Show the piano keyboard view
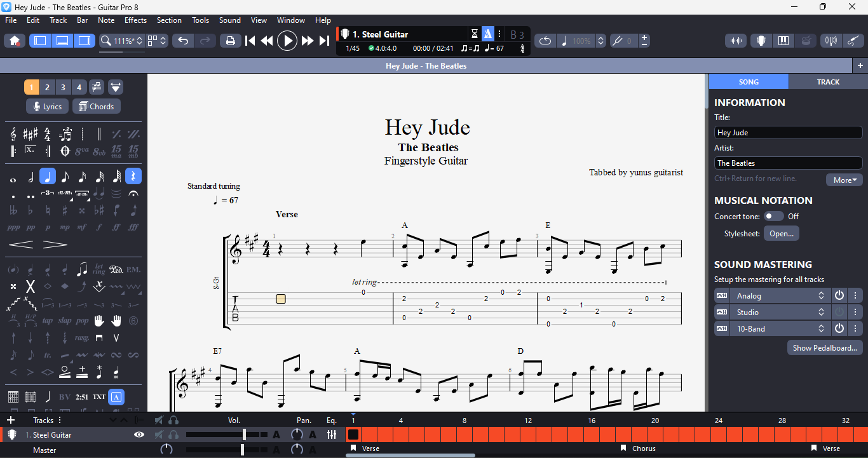This screenshot has width=868, height=458. (x=783, y=41)
